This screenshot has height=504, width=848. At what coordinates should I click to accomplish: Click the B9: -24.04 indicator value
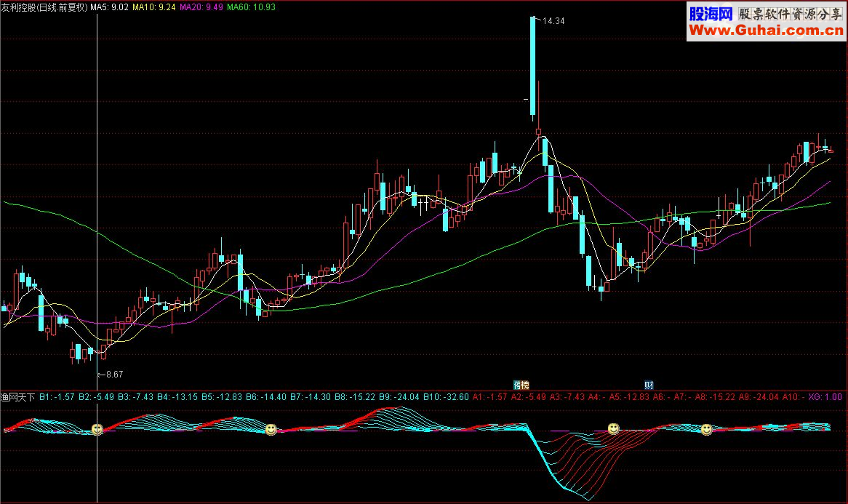(399, 397)
